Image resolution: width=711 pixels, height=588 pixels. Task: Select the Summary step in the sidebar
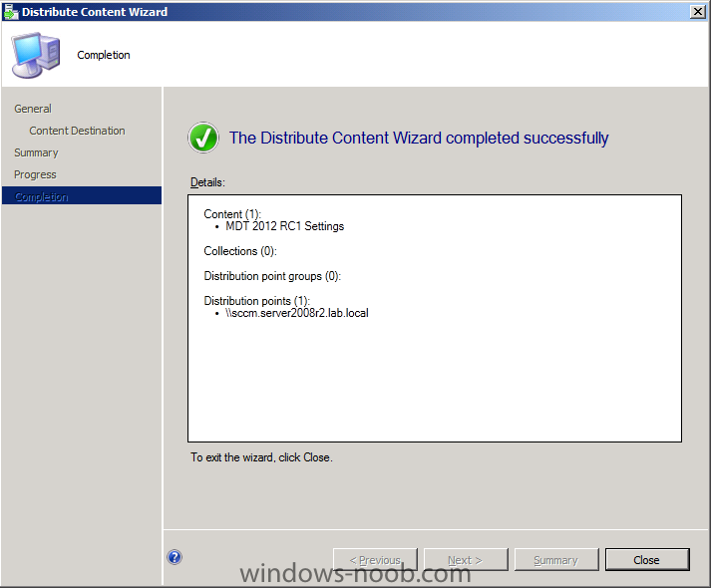pos(36,152)
